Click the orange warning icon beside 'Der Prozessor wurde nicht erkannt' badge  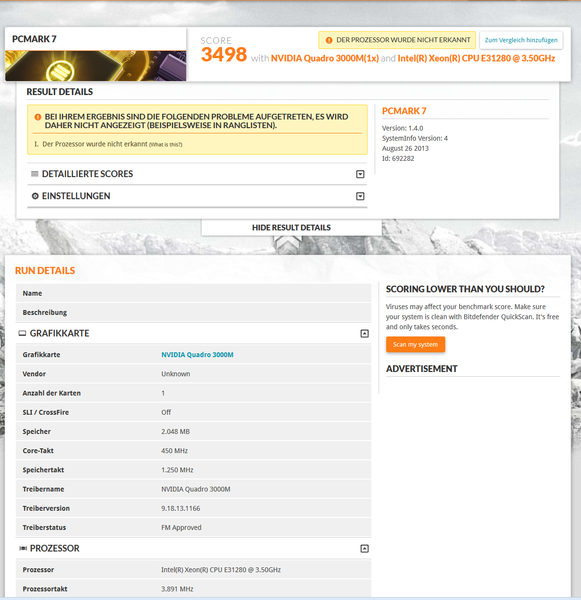[x=329, y=40]
